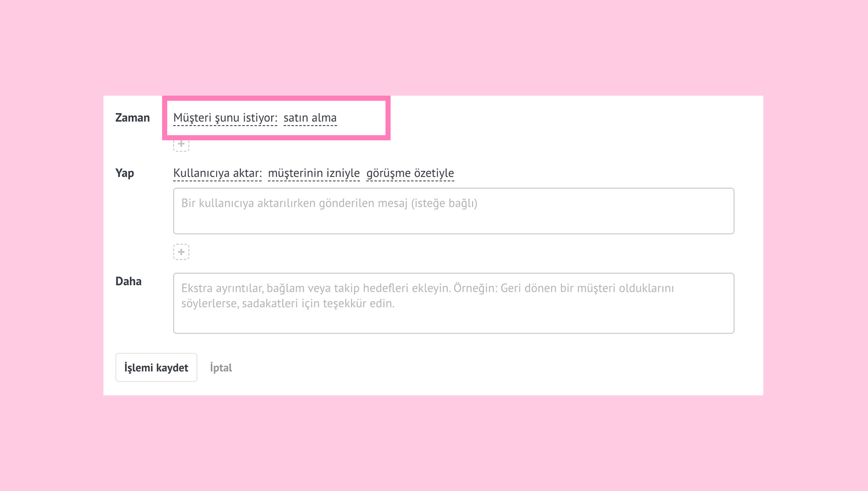Screen dimensions: 868x491
Task: Change the 'satın alma' intent value
Action: (x=310, y=118)
